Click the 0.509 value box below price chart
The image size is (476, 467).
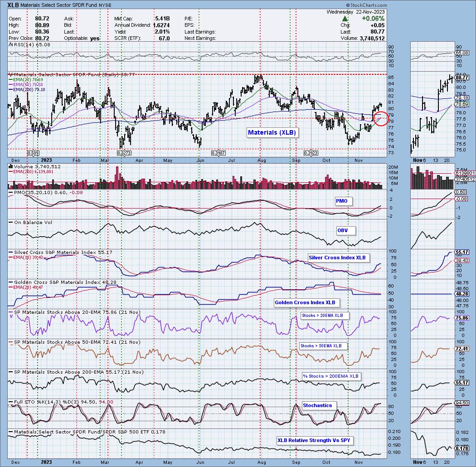click(x=33, y=153)
